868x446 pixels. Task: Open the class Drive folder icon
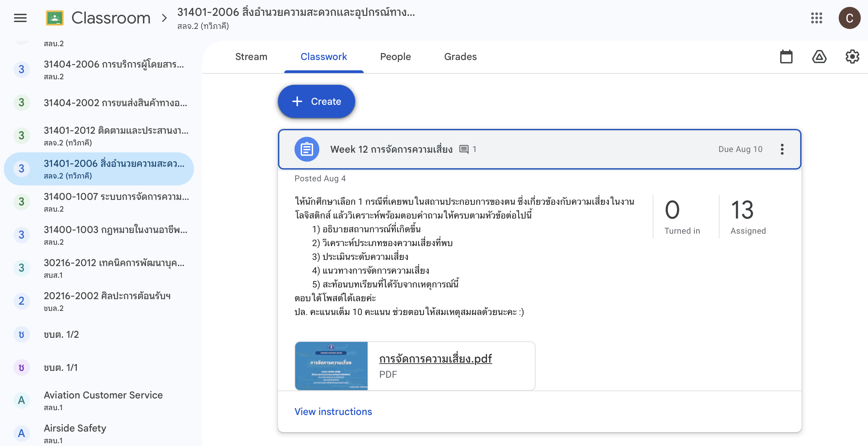tap(819, 57)
